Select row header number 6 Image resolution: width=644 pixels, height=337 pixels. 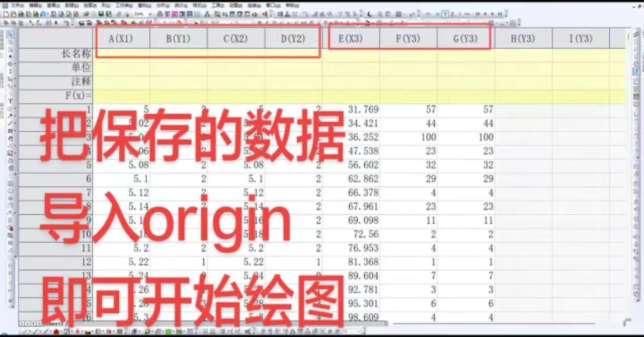click(56, 179)
